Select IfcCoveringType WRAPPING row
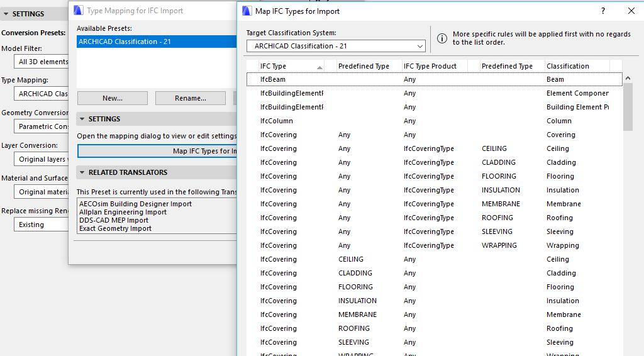The image size is (644, 356). [435, 245]
